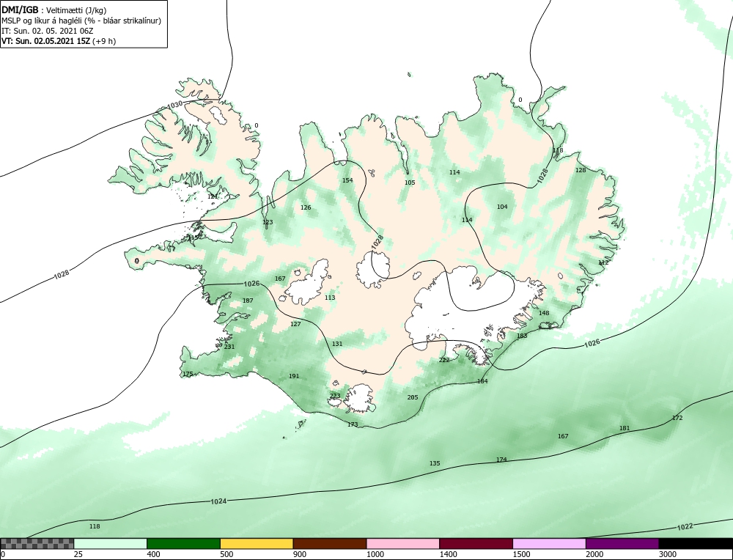Viewport: 733px width, 560px height.
Task: Click the CAPE value 222 on the map
Action: click(x=444, y=360)
